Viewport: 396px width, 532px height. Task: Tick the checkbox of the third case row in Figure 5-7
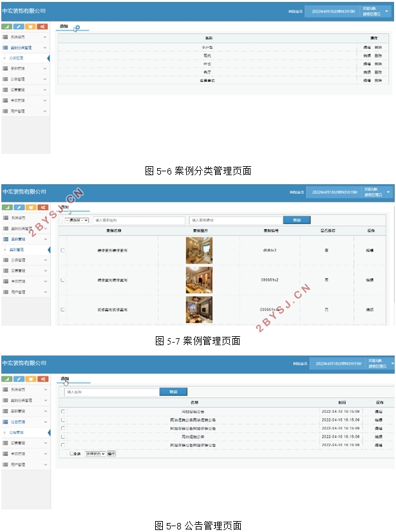pyautogui.click(x=62, y=310)
